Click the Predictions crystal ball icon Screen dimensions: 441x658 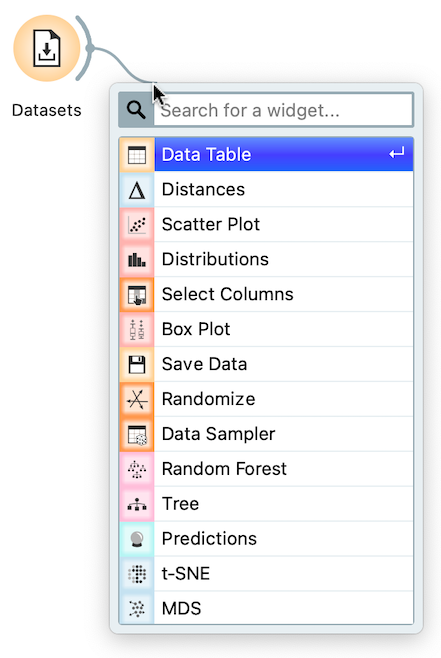click(137, 539)
